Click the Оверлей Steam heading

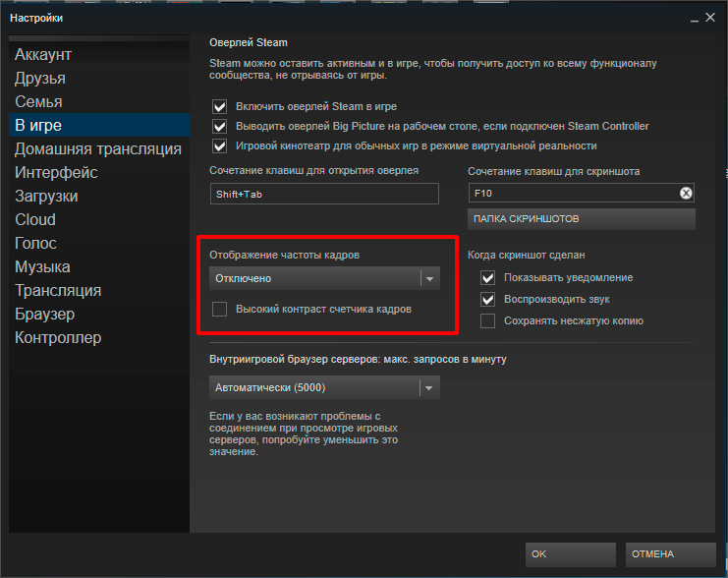pyautogui.click(x=249, y=42)
